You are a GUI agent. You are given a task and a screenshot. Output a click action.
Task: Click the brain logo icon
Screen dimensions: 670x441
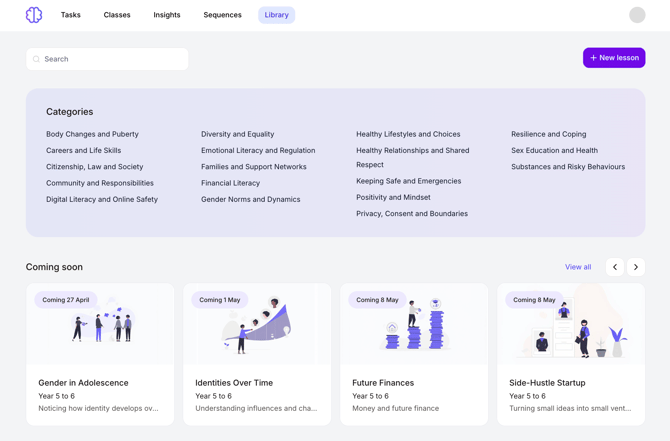(x=34, y=15)
